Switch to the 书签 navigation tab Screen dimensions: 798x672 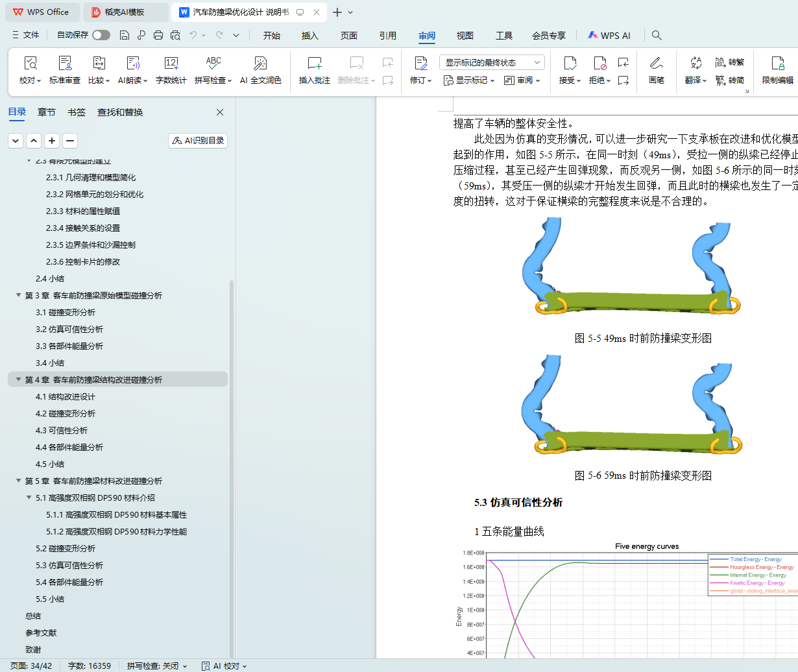coord(77,112)
